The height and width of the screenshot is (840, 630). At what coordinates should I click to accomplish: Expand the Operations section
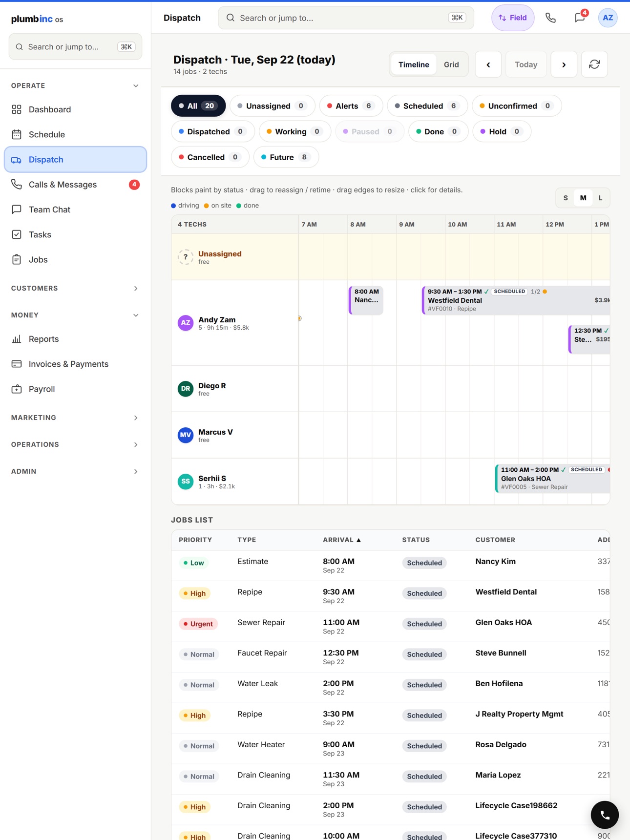click(75, 444)
